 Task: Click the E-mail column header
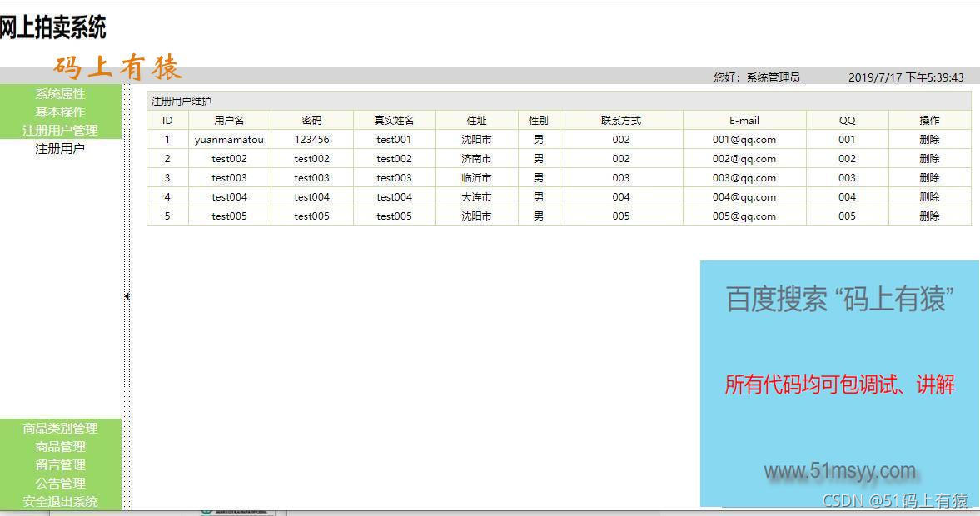tap(744, 120)
